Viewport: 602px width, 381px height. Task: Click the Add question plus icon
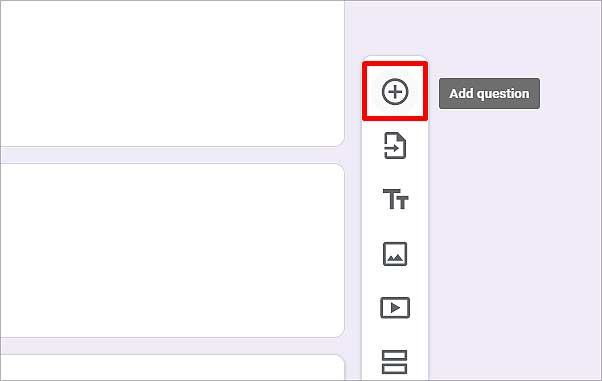395,92
